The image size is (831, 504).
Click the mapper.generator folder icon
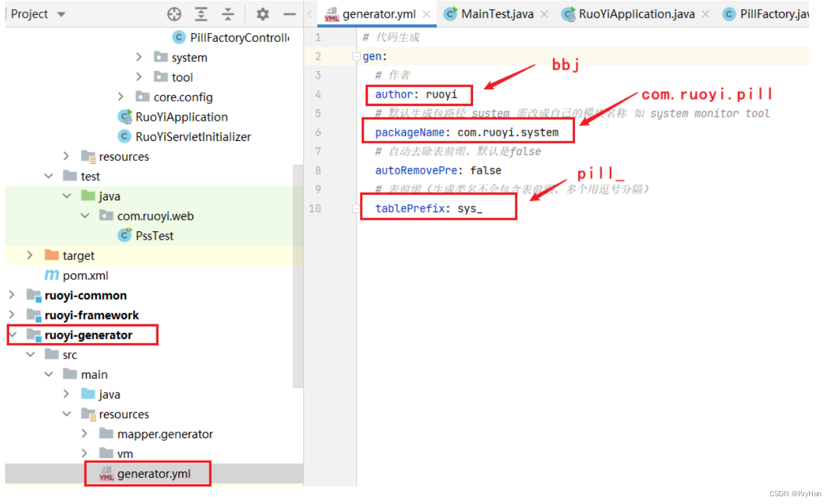point(106,434)
